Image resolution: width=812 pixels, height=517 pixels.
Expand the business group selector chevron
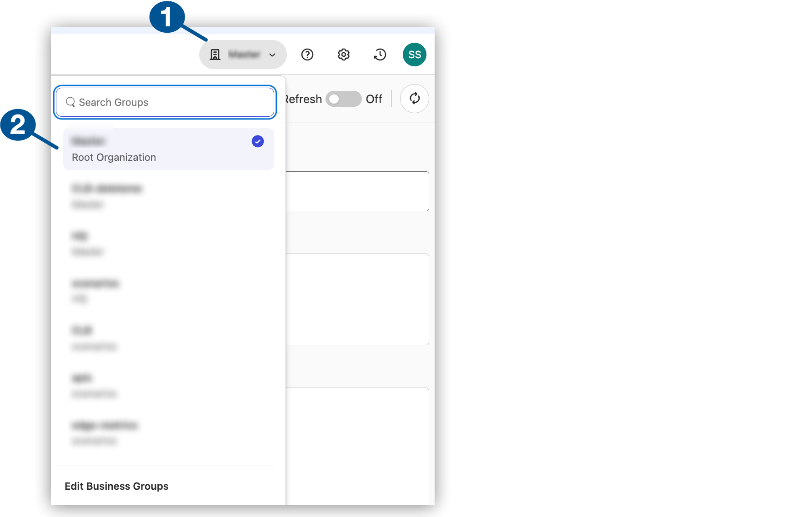click(x=272, y=55)
